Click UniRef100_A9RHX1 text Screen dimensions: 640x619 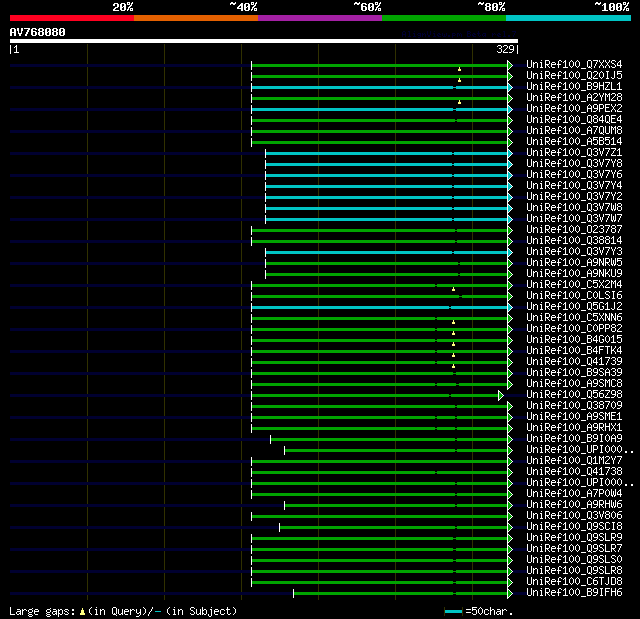point(574,428)
